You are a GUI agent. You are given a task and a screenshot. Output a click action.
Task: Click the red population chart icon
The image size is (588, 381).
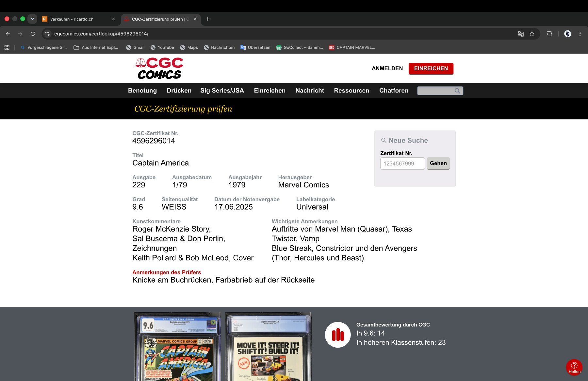[x=338, y=335]
